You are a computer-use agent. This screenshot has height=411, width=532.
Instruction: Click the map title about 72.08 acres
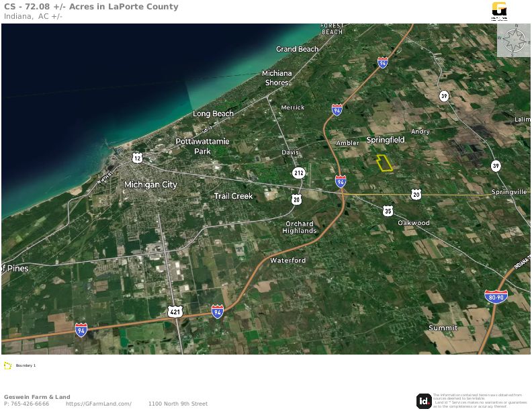pyautogui.click(x=91, y=7)
